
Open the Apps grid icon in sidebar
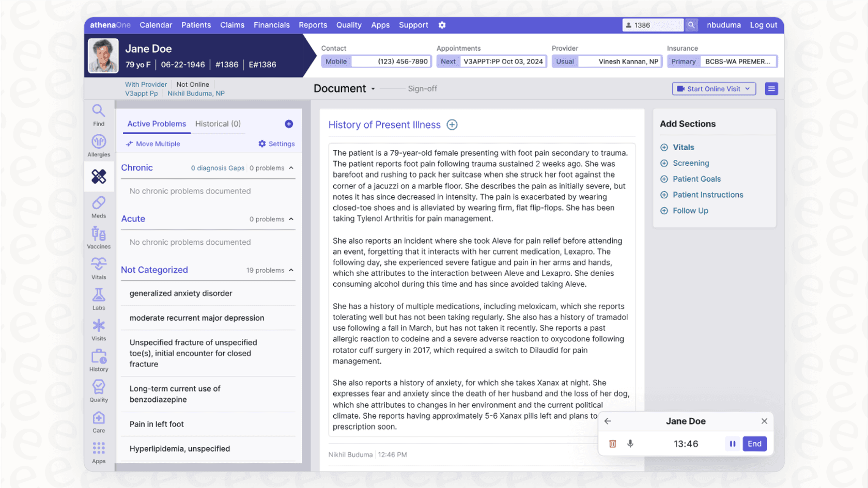[x=99, y=448]
